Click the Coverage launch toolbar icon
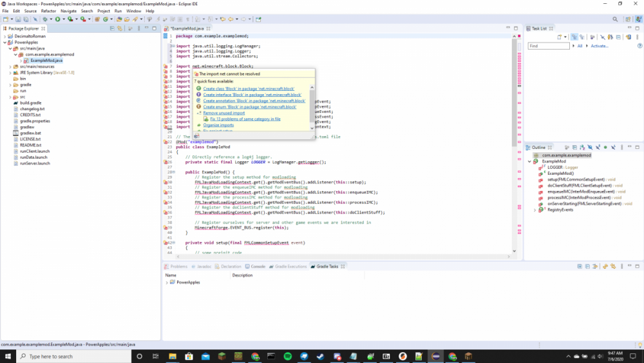This screenshot has height=363, width=644. (x=70, y=19)
